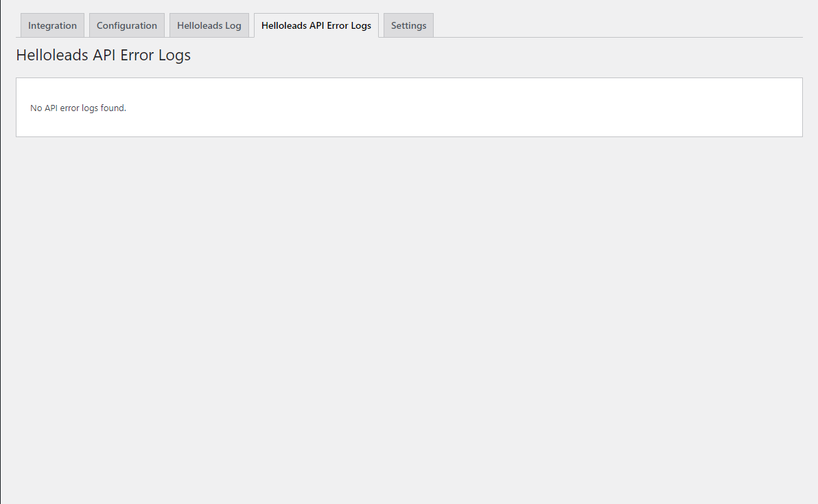Viewport: 818px width, 504px height.
Task: Switch to the Configuration tab
Action: pyautogui.click(x=127, y=25)
